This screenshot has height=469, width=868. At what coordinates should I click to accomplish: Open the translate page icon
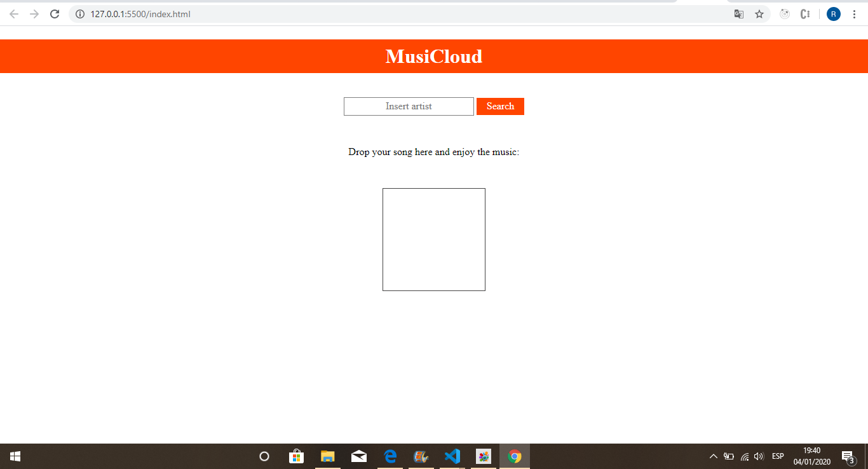click(x=739, y=14)
